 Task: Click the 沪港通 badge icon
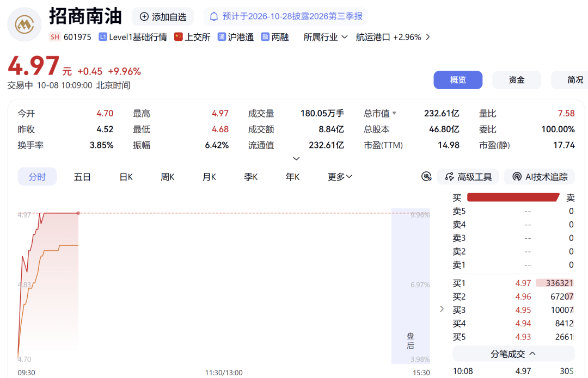point(222,37)
